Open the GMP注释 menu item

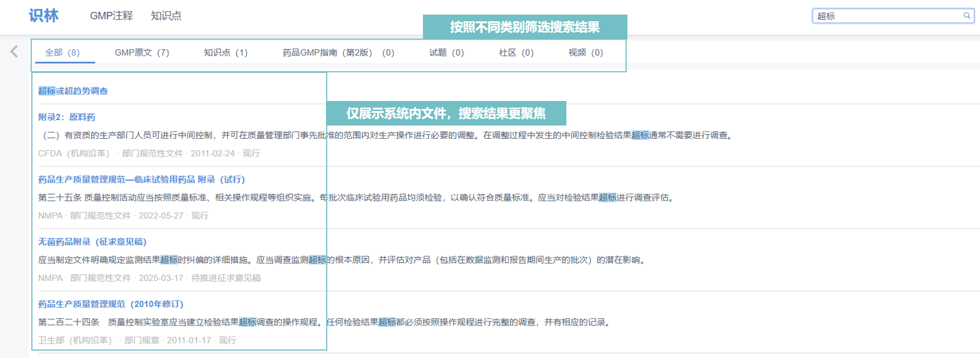[112, 16]
